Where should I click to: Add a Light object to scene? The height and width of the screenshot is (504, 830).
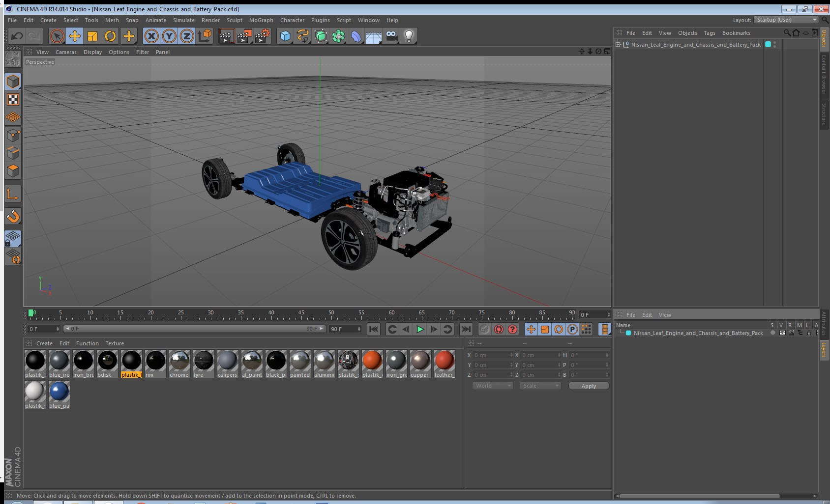(x=409, y=36)
